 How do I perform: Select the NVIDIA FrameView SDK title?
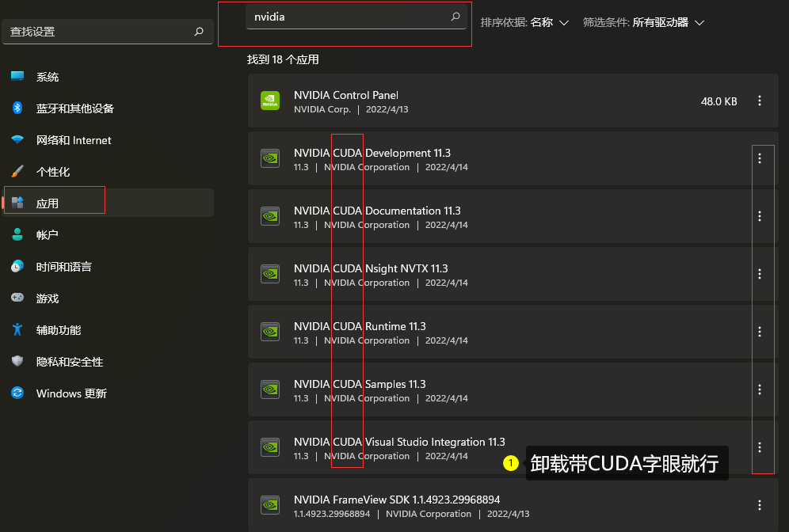click(397, 500)
